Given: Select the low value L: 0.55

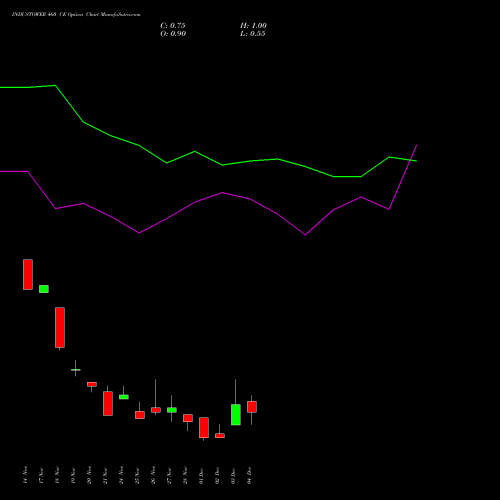Looking at the screenshot, I should click(x=253, y=34).
